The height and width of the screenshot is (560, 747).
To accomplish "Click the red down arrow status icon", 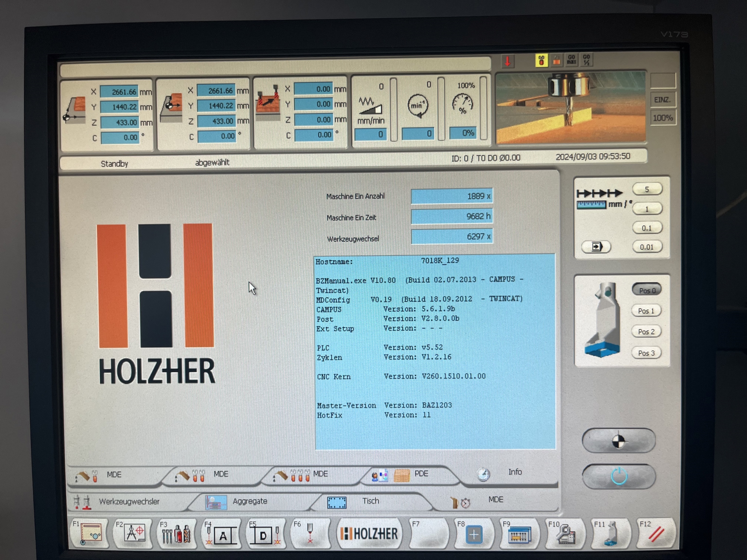I will pyautogui.click(x=507, y=61).
